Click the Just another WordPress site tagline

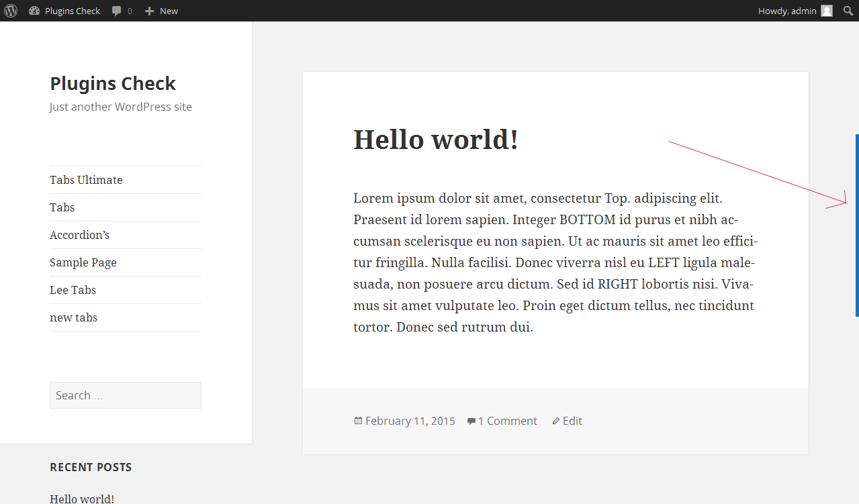pyautogui.click(x=121, y=107)
